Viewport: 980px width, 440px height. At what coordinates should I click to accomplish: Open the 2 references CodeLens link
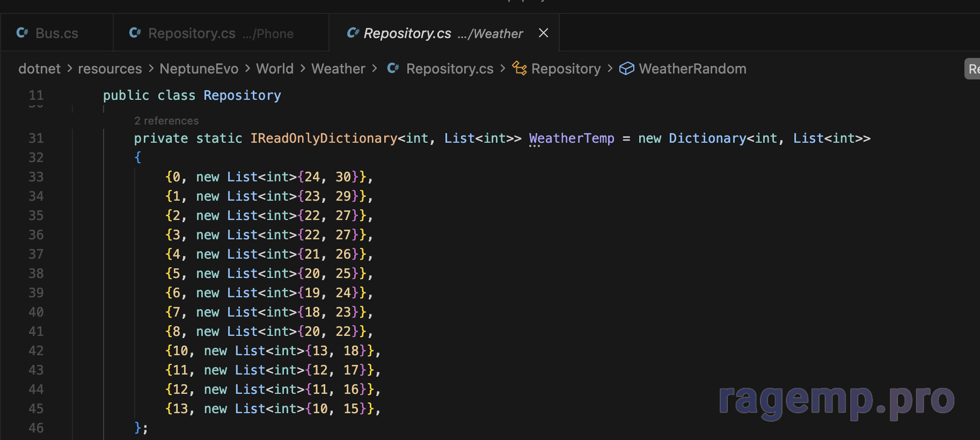pyautogui.click(x=166, y=121)
